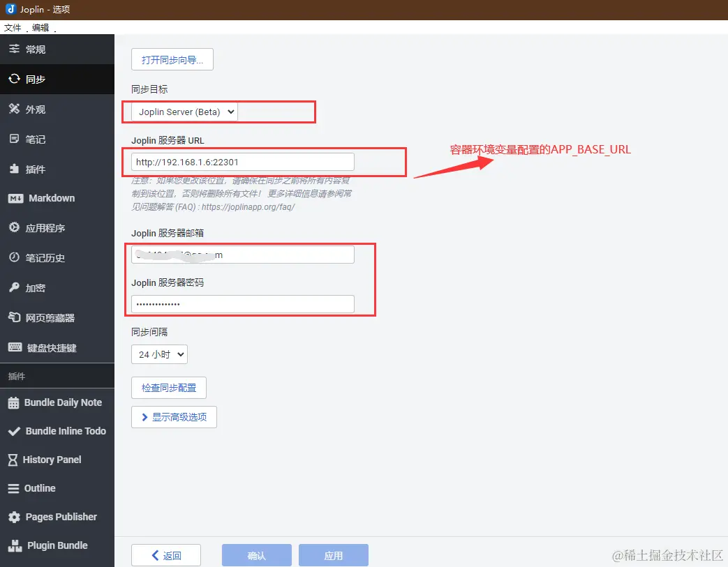Click the back chevron icon in 返回 button

tap(156, 555)
